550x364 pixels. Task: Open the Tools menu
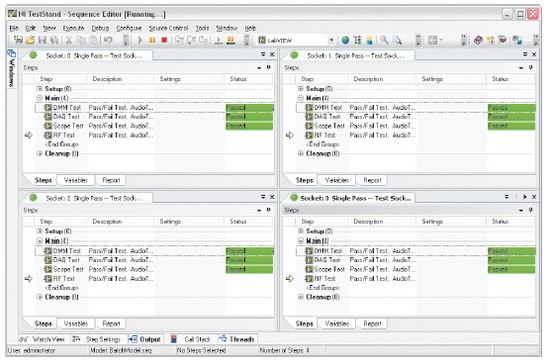[202, 28]
